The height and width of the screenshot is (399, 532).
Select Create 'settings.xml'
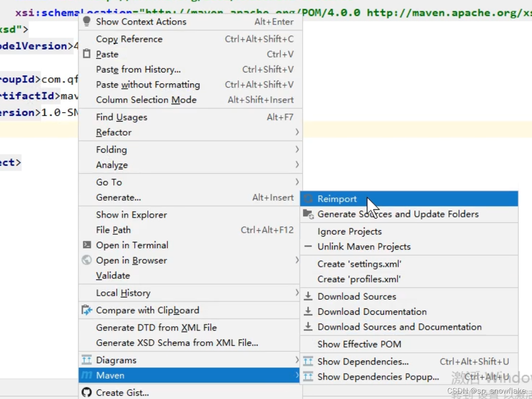409,264
